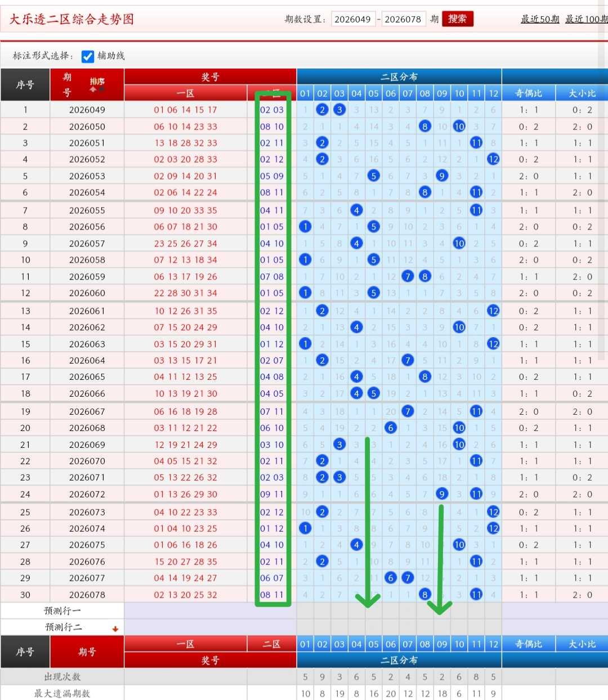608x700 pixels.
Task: Select blue ball 3 in row 2026069
Action: (339, 445)
